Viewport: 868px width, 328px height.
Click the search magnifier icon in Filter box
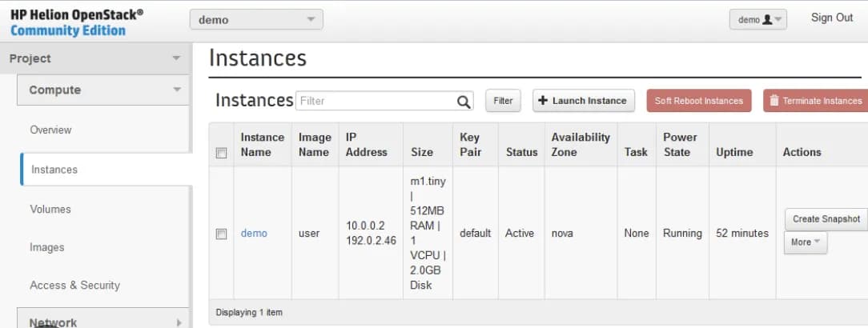[464, 102]
